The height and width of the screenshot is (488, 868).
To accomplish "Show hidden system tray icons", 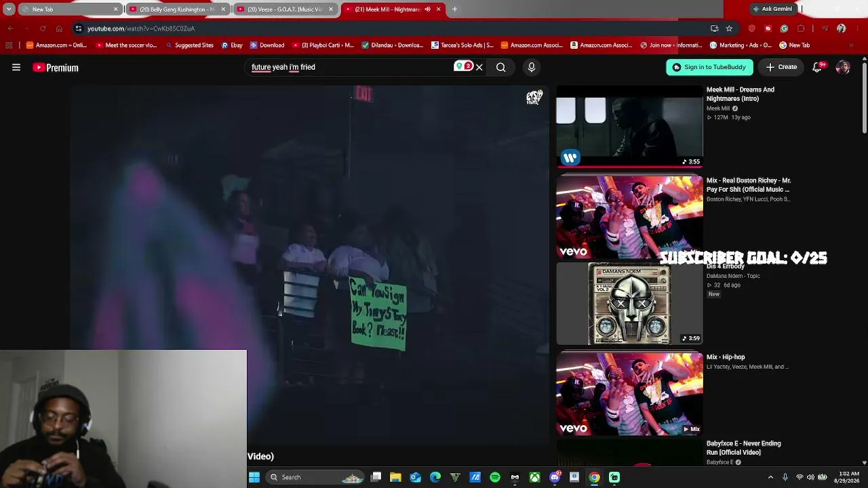I will 770,477.
